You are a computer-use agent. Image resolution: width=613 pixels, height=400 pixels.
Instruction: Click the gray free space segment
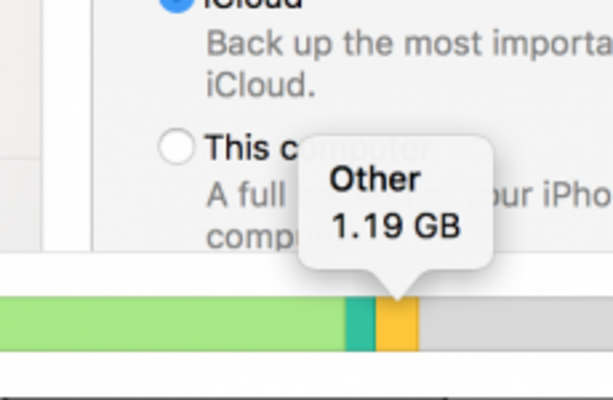(x=515, y=326)
